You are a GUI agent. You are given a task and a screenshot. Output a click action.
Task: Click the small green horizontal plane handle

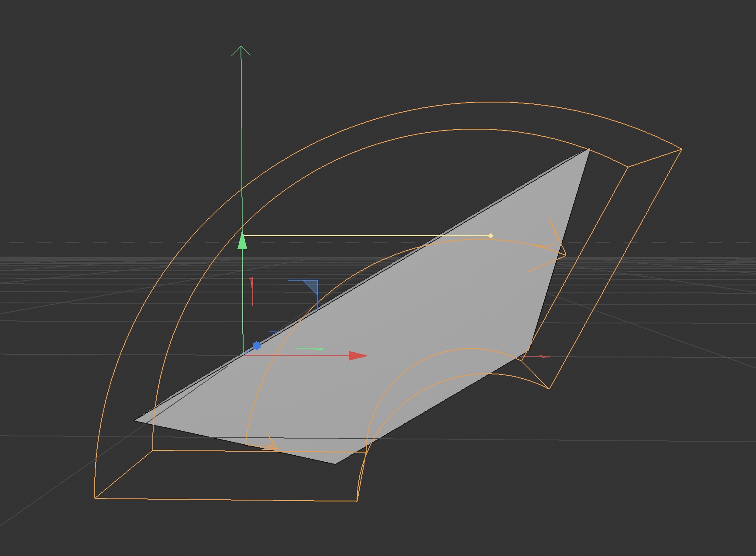point(309,349)
